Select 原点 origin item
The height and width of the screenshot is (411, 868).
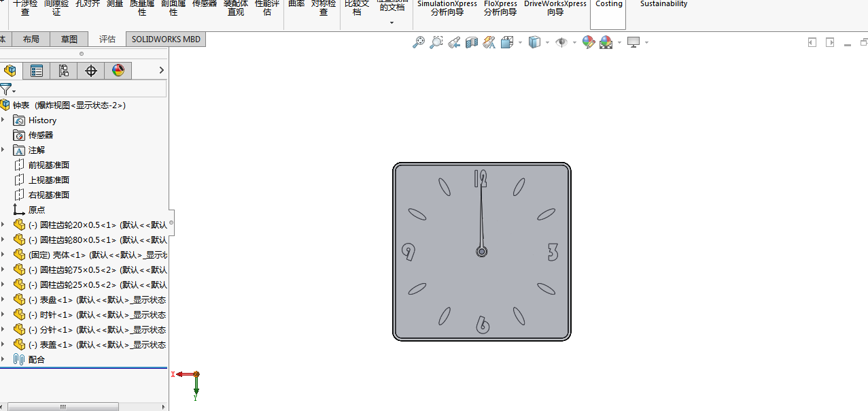click(37, 210)
